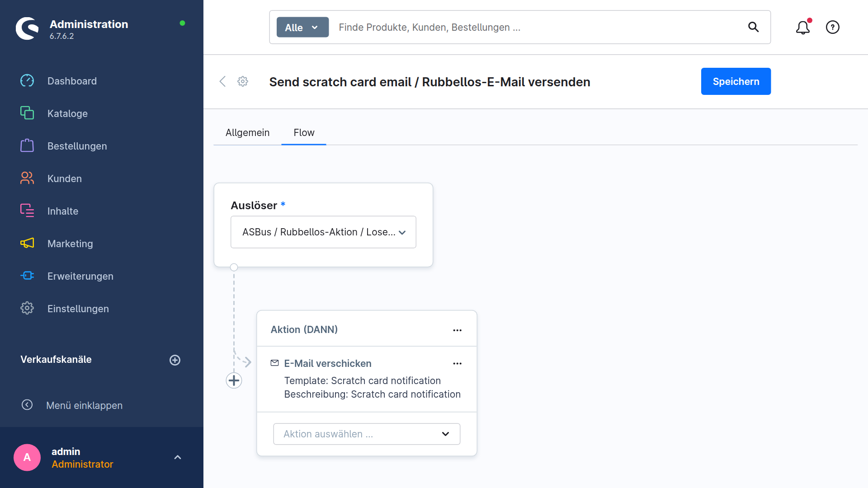Open the E-Mail verschicken three-dot menu

(458, 363)
